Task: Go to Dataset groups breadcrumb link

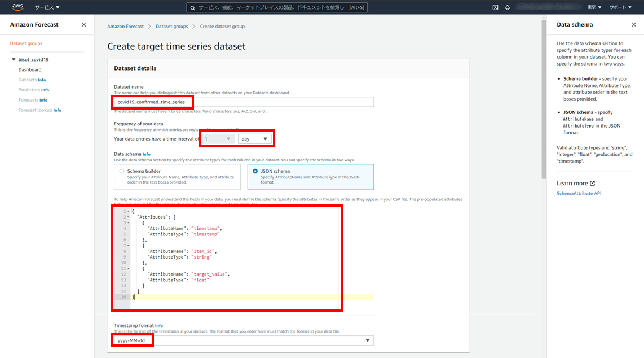Action: tap(171, 27)
